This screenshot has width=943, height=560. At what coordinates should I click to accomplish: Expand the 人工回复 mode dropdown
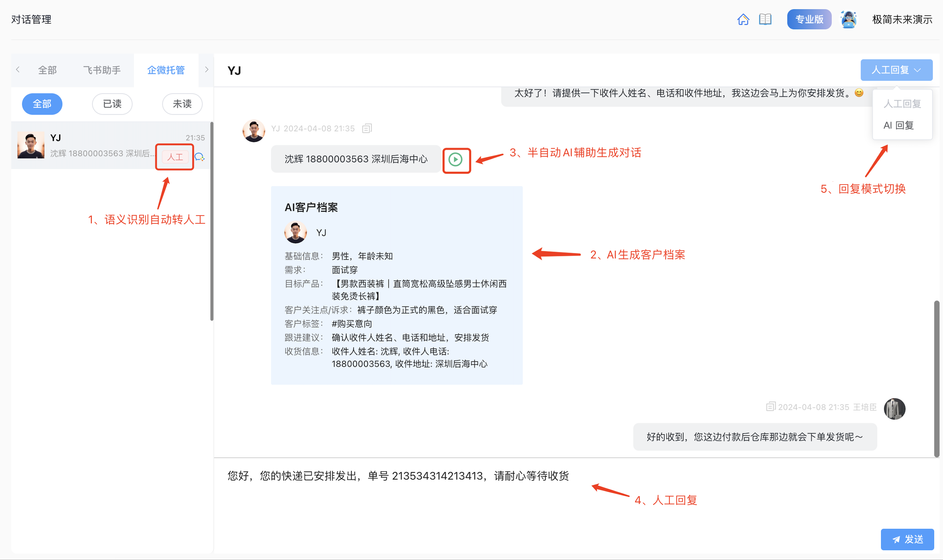[896, 70]
